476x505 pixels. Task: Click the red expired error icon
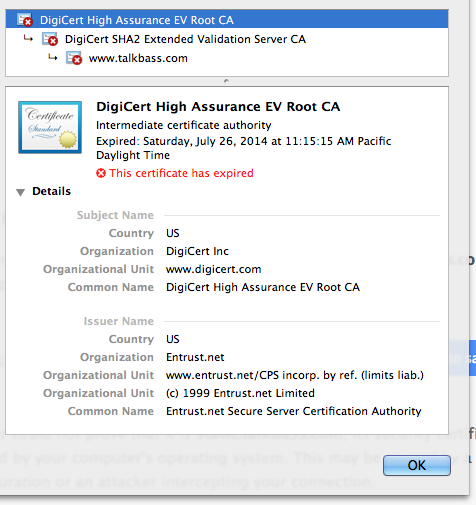[101, 173]
